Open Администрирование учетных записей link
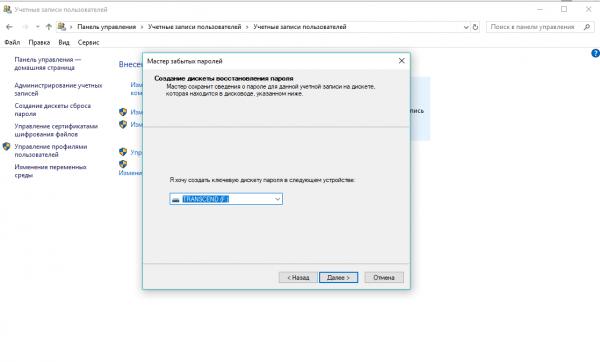This screenshot has height=362, width=600. tap(58, 89)
